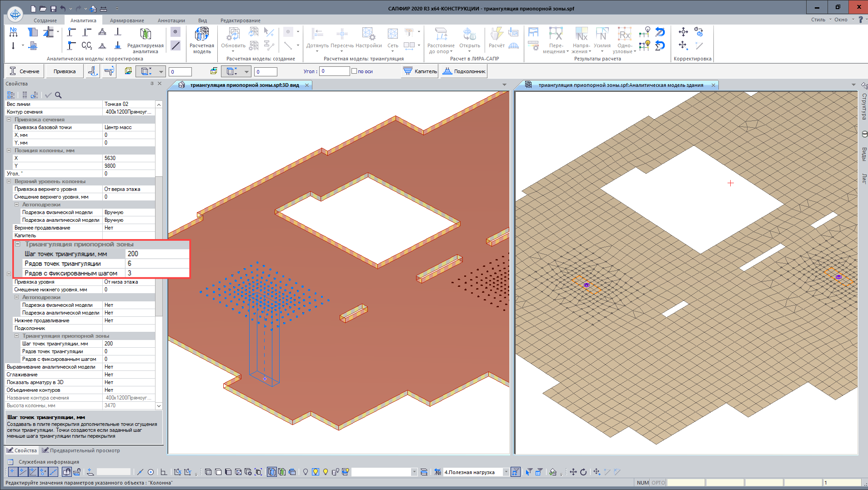This screenshot has width=868, height=490.
Task: Click the search magnifier in Свойства panel
Action: pos(58,95)
